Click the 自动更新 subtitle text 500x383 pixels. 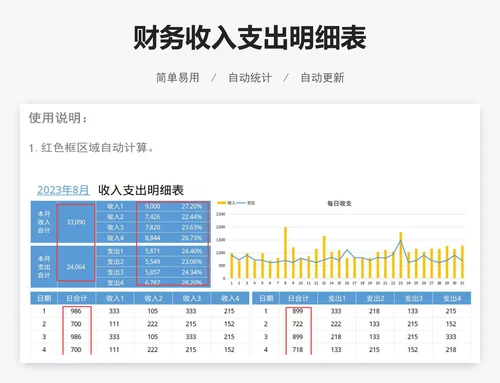pyautogui.click(x=322, y=78)
